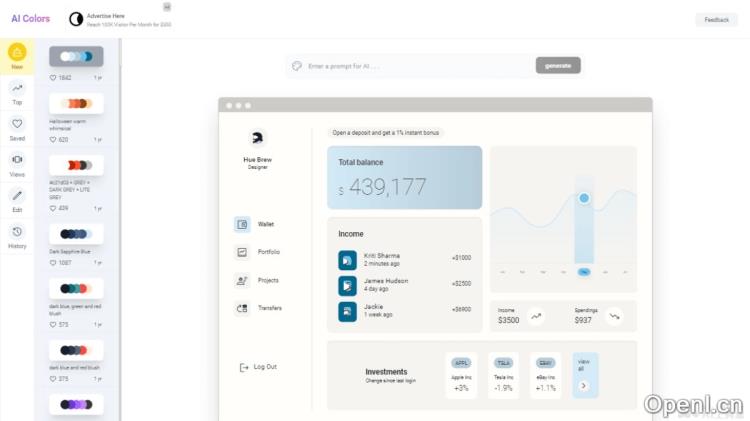Viewport: 750px width, 421px height.
Task: Like the Dark Sapphire Blue palette
Action: coord(54,263)
